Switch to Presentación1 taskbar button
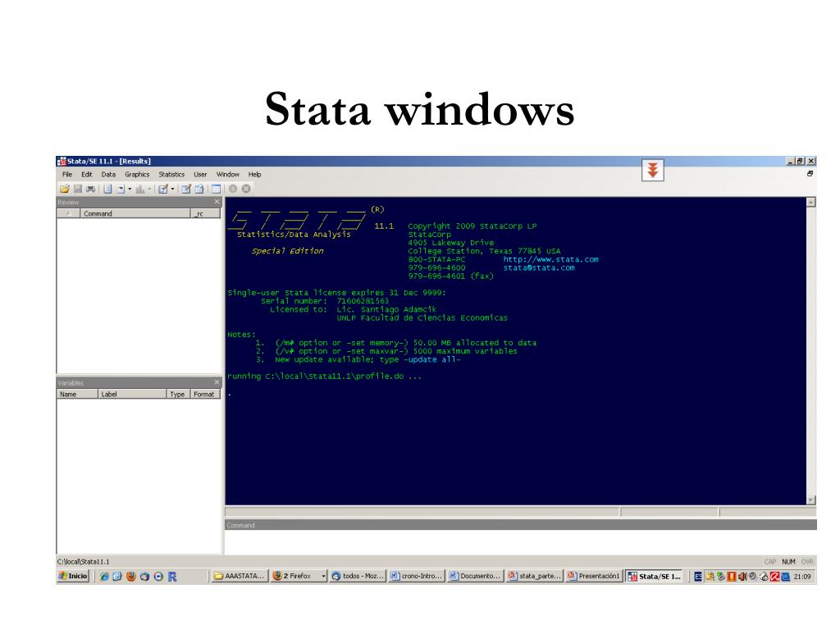This screenshot has width=840, height=630. [594, 576]
